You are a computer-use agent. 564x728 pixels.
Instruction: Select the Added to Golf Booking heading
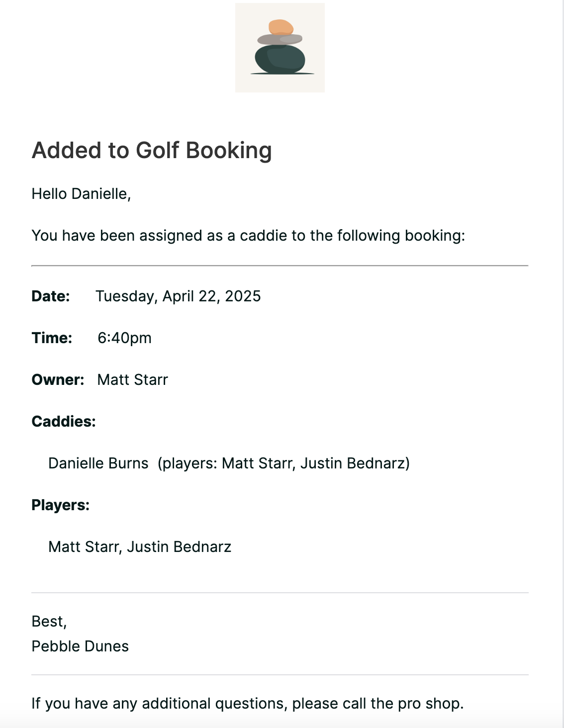tap(152, 150)
